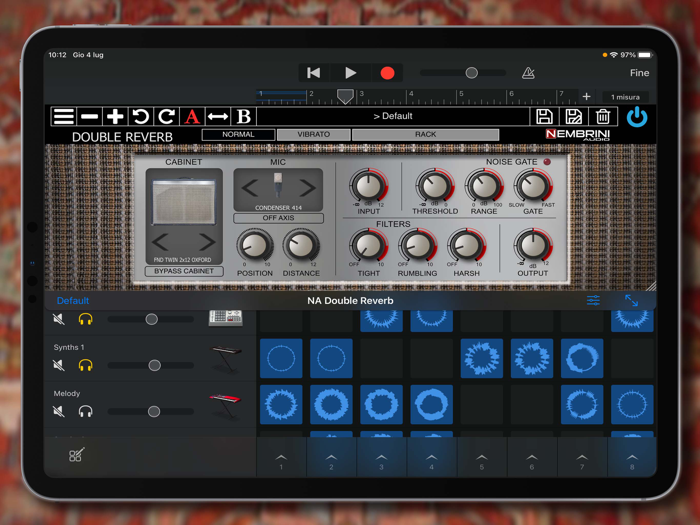The width and height of the screenshot is (700, 525).
Task: Select next microphone with right arrow
Action: click(307, 188)
